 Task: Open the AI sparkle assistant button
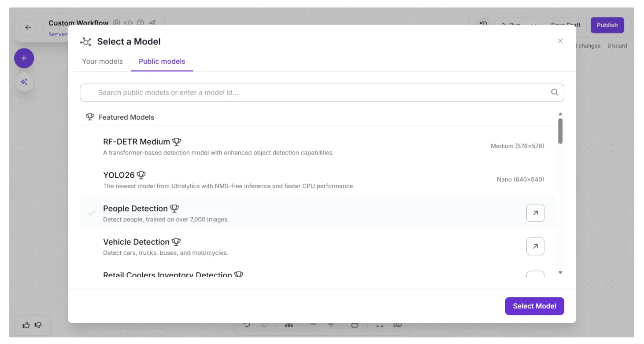pyautogui.click(x=24, y=82)
